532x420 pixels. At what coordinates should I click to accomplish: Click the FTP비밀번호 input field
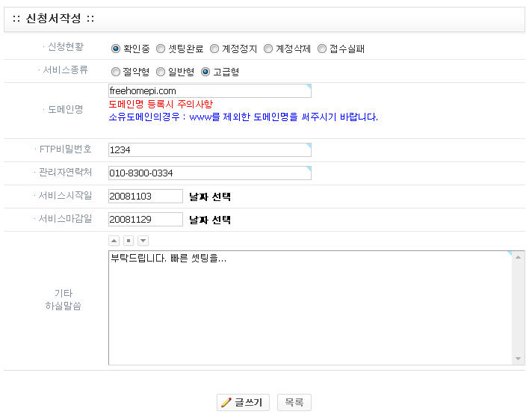click(x=210, y=150)
